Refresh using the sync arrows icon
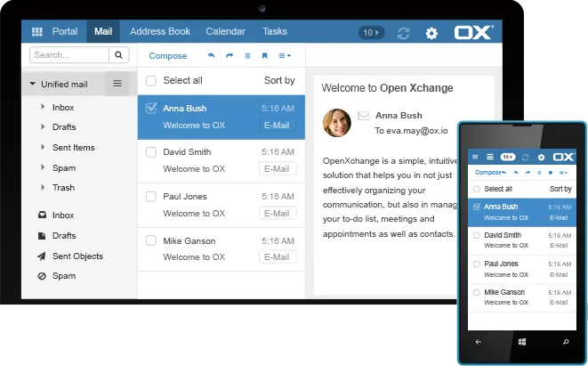Image resolution: width=588 pixels, height=366 pixels. pos(404,33)
